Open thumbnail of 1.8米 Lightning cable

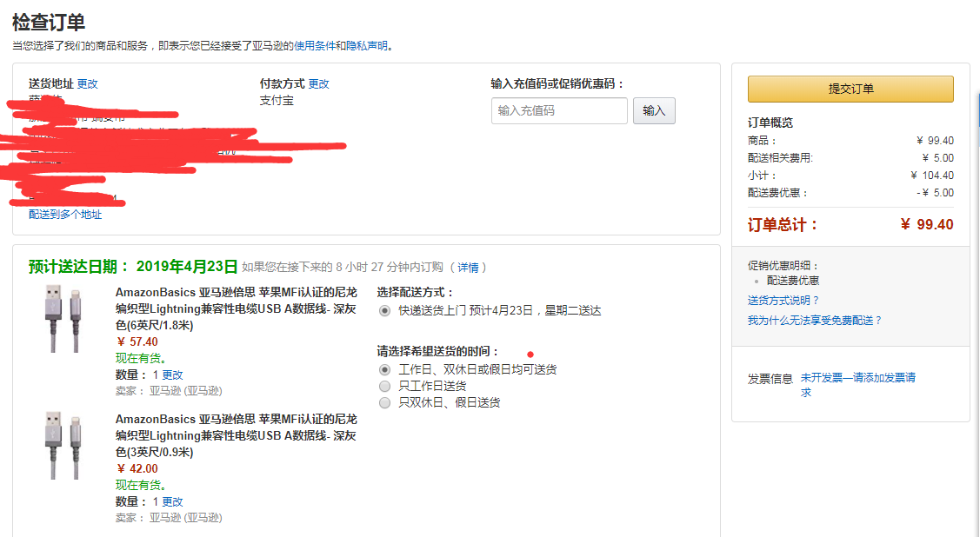coord(63,318)
